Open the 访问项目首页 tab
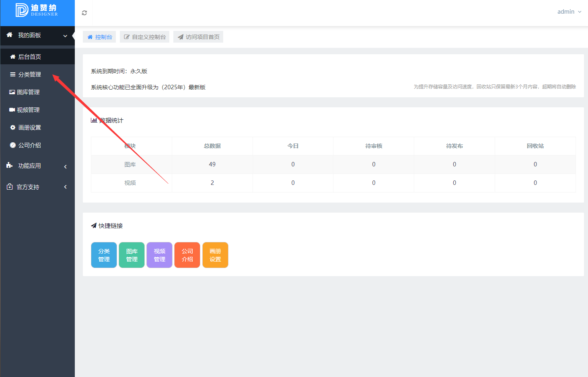The image size is (588, 377). click(198, 37)
